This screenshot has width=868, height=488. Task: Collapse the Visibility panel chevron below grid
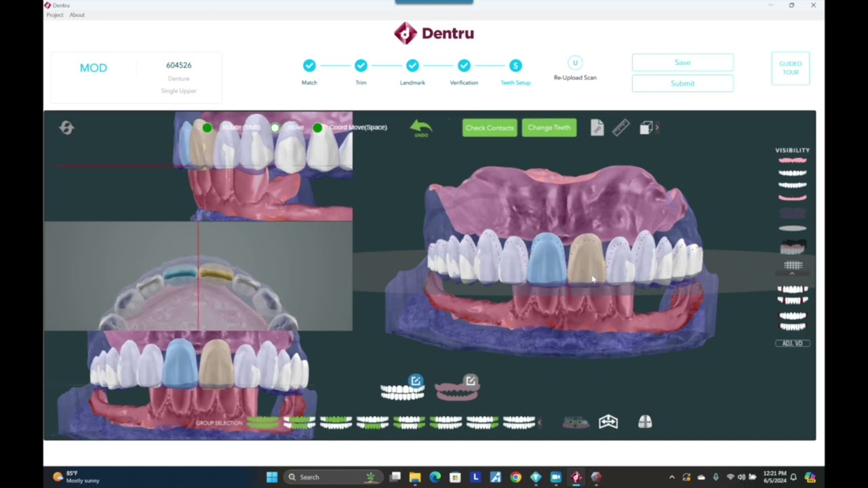click(x=792, y=274)
